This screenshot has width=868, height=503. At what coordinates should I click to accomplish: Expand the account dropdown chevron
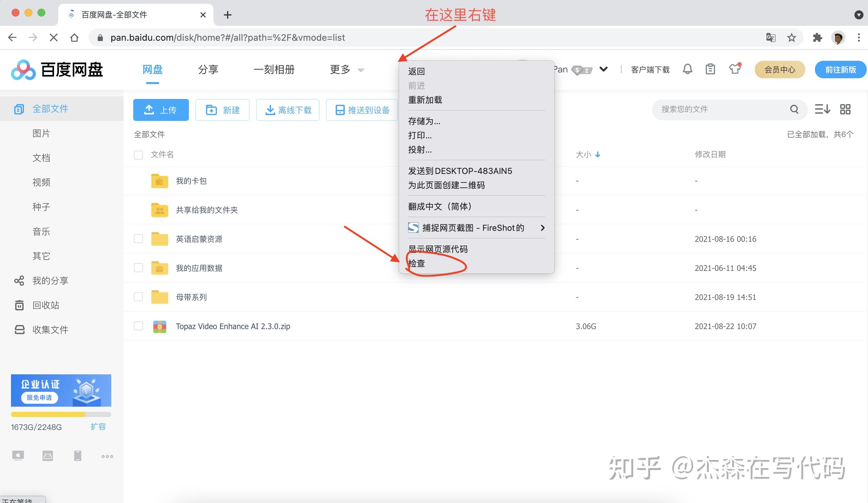(603, 69)
